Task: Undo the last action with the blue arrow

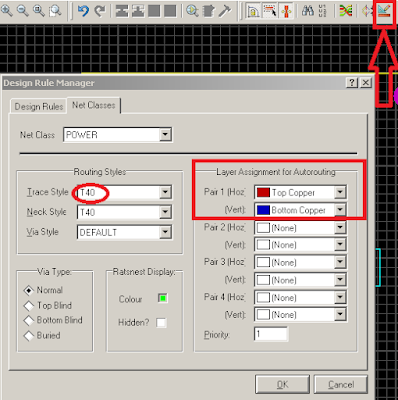Action: [x=83, y=11]
